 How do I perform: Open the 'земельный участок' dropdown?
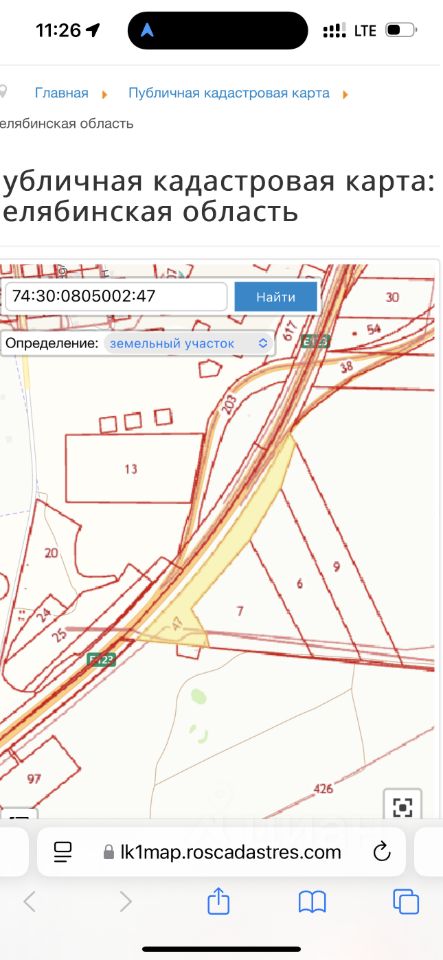(189, 343)
